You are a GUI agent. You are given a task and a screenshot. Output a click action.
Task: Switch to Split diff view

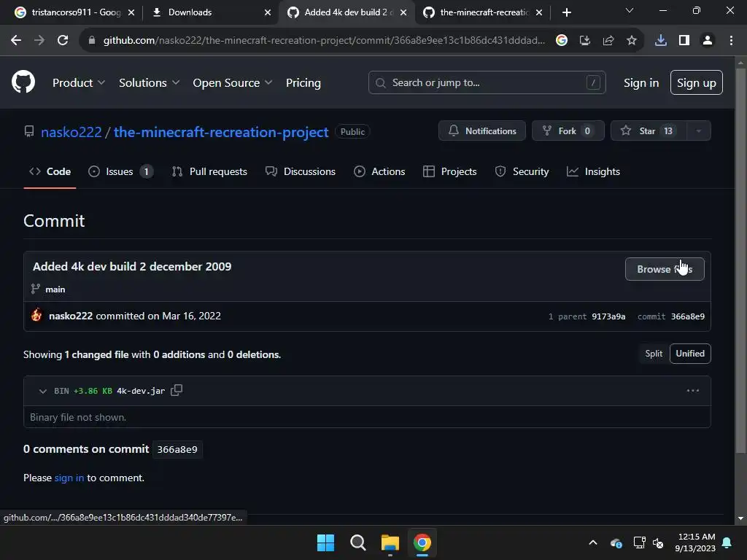tap(654, 354)
